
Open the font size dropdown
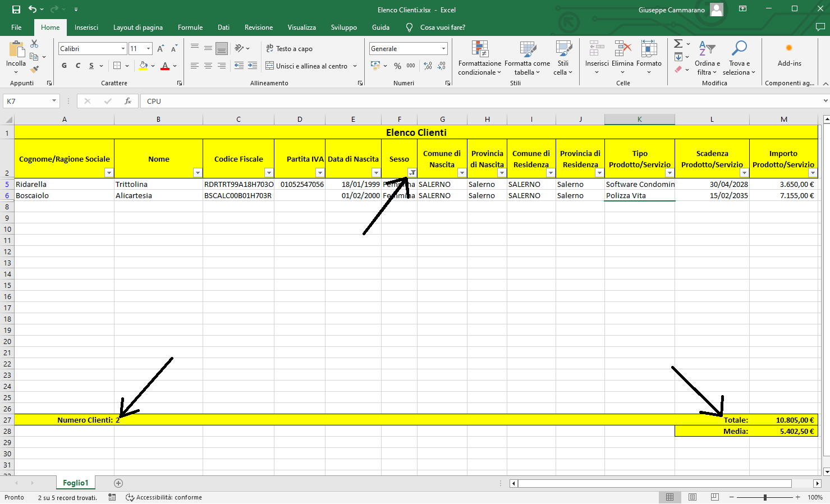click(x=148, y=49)
